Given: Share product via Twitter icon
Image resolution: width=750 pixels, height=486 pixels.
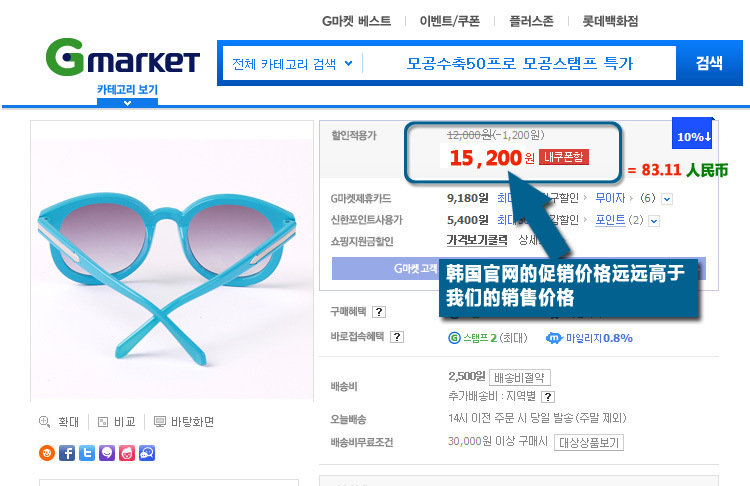Looking at the screenshot, I should (87, 453).
